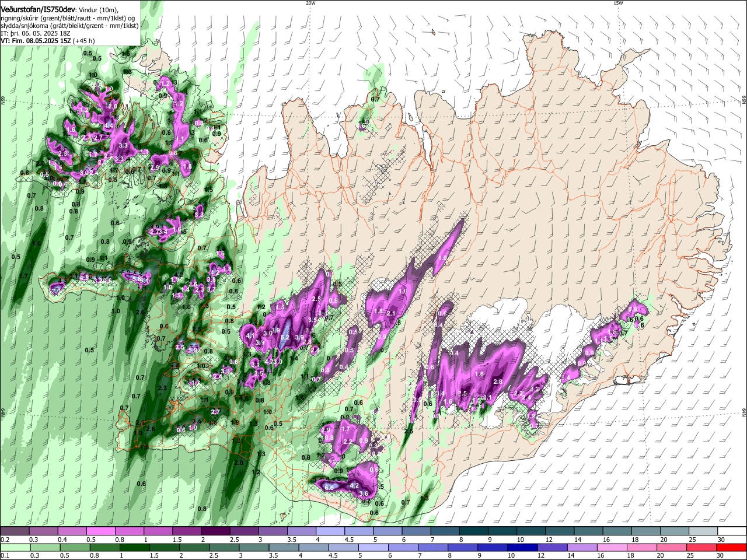Choose the snow scale swatch between 12 and 14
Screen dimensions: 747x560
coord(558,531)
